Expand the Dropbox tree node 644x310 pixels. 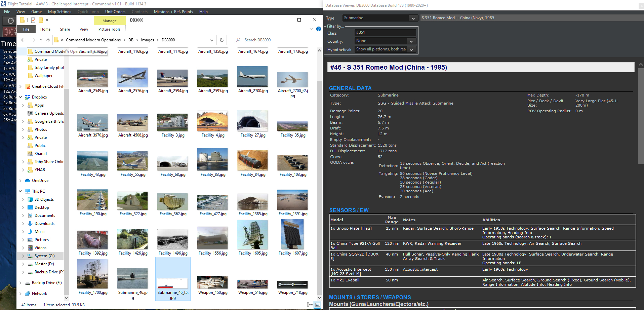point(21,97)
